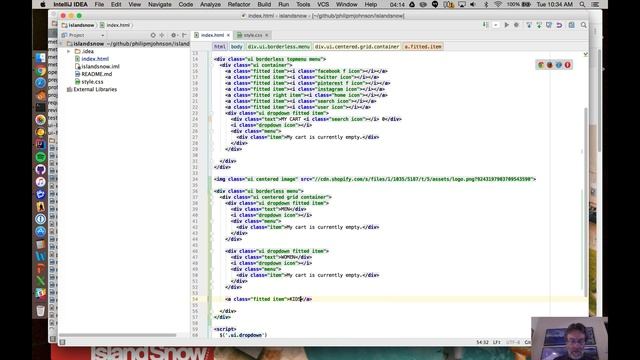Open the File menu
640x360 pixels.
[99, 4]
